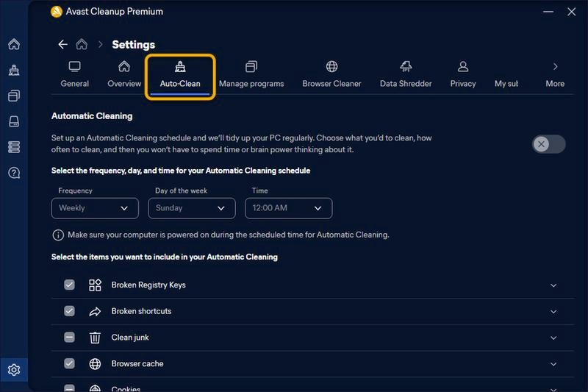Image resolution: width=588 pixels, height=392 pixels.
Task: Expand the Clean junk row
Action: (553, 338)
